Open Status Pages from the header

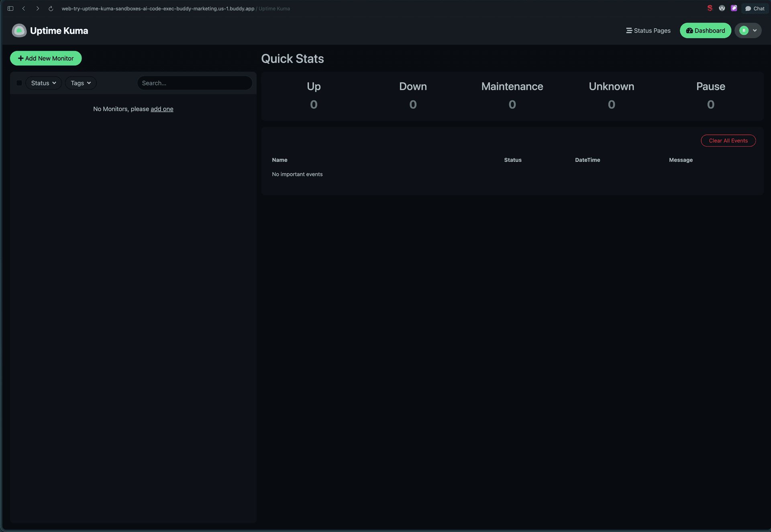648,31
